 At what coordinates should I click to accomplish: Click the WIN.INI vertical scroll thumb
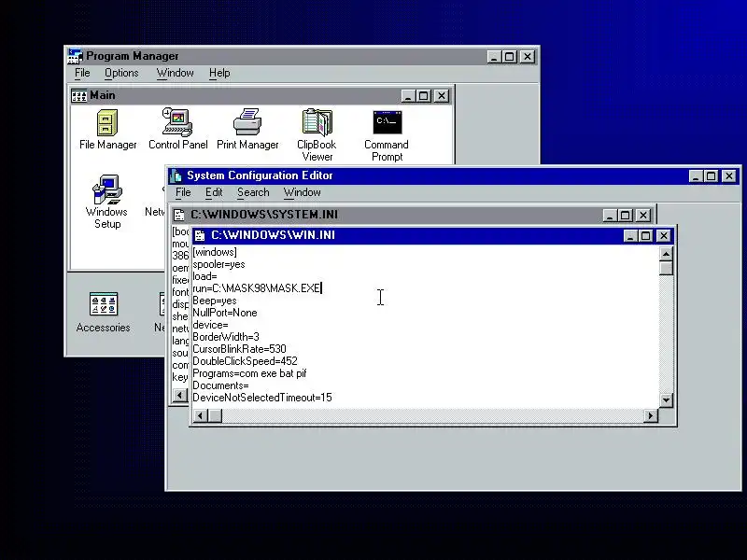click(x=666, y=268)
